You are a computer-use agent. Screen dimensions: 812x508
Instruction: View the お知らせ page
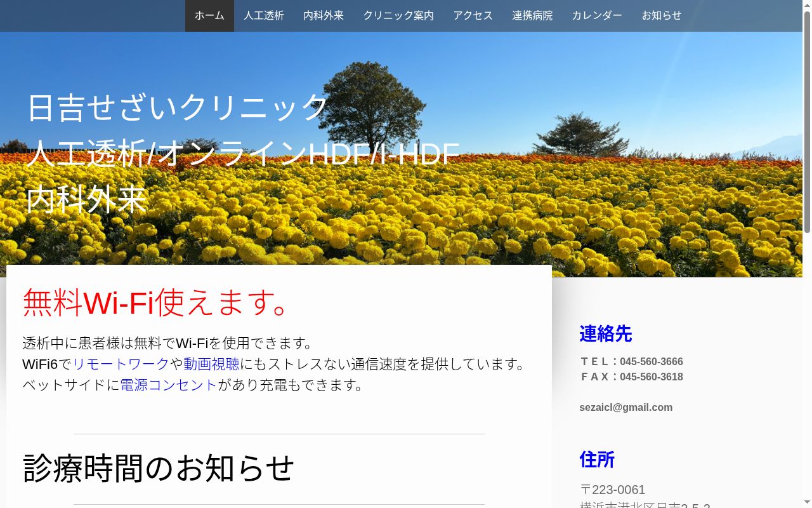click(x=662, y=16)
